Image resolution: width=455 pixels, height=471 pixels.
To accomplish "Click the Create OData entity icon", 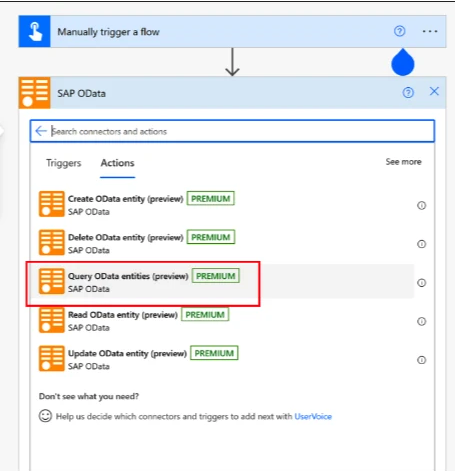I will pos(51,204).
